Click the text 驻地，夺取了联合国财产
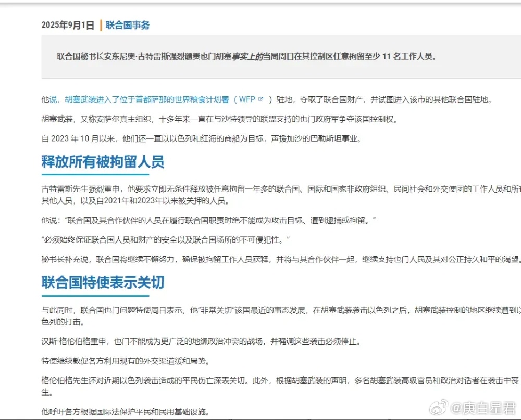This screenshot has width=521, height=420. 320,99
